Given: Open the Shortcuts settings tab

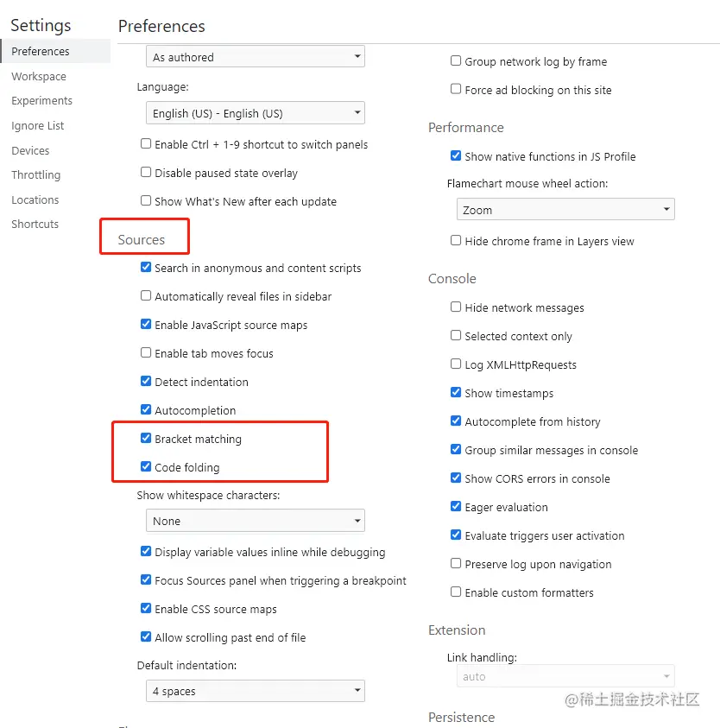Looking at the screenshot, I should coord(35,225).
